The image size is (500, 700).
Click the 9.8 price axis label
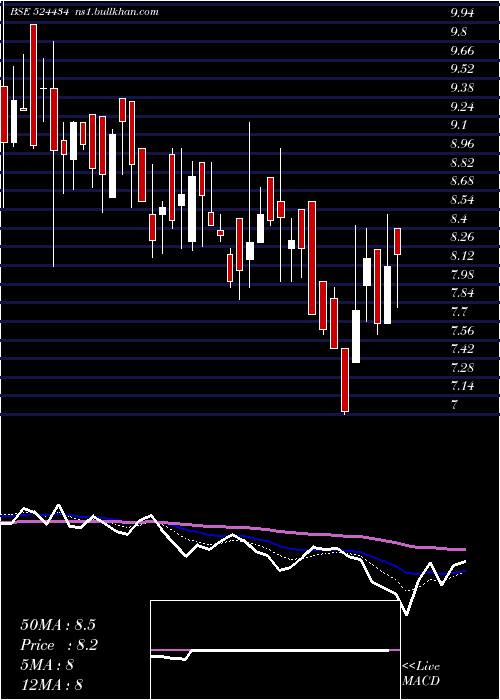coord(459,32)
